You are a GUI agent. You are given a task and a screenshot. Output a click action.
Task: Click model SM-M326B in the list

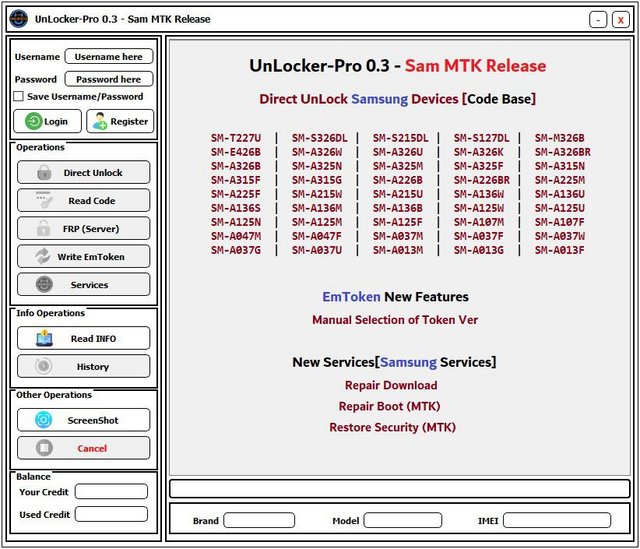point(560,138)
